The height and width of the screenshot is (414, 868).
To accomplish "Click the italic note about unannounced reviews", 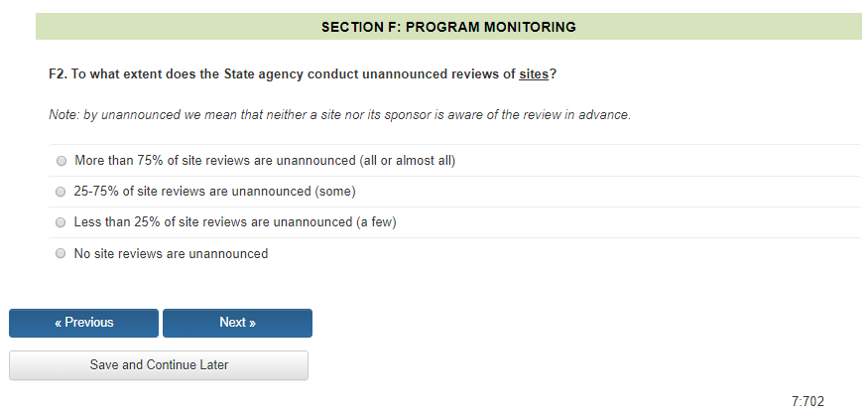I will (x=339, y=115).
